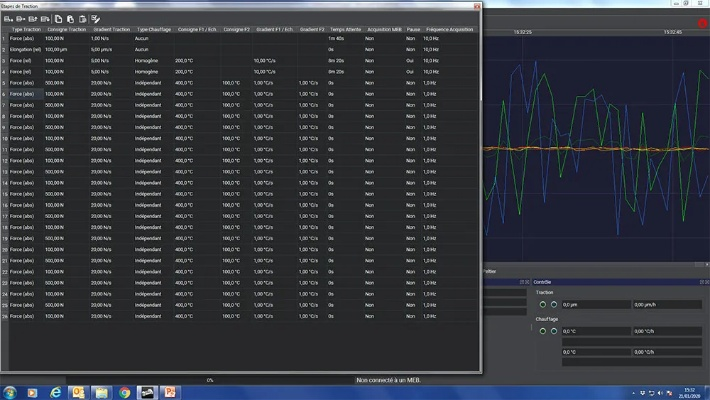Close the Contrôle panel
Image resolution: width=710 pixels, height=400 pixels.
pos(706,282)
